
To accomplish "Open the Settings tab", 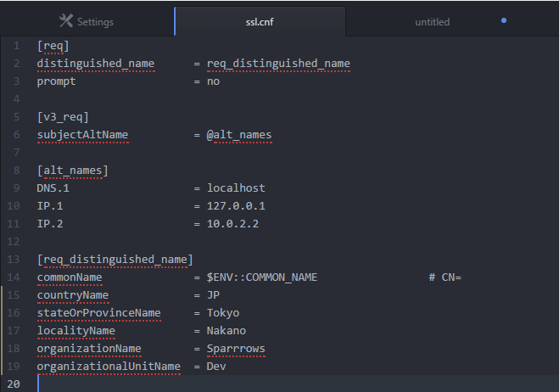I will tap(87, 22).
